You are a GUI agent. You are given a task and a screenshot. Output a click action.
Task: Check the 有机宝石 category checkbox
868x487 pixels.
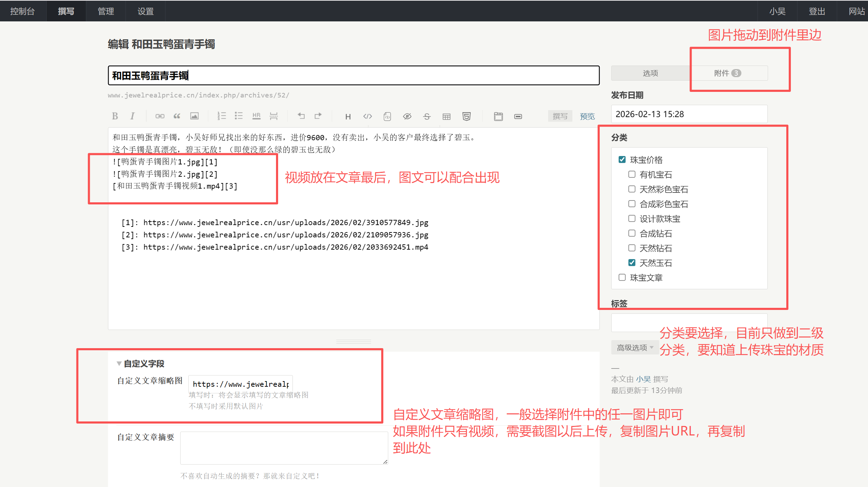pyautogui.click(x=632, y=174)
